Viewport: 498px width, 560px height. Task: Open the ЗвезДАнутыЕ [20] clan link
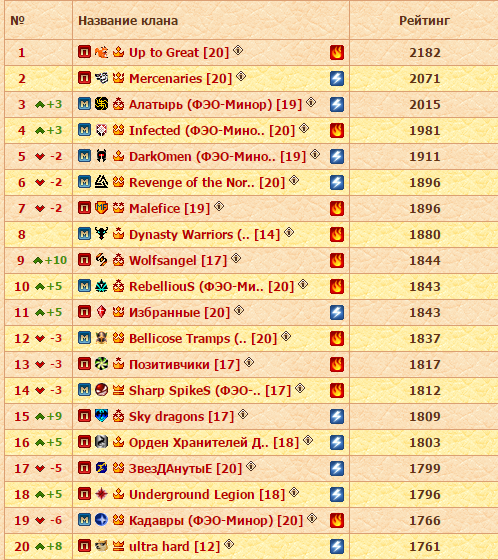pos(185,468)
